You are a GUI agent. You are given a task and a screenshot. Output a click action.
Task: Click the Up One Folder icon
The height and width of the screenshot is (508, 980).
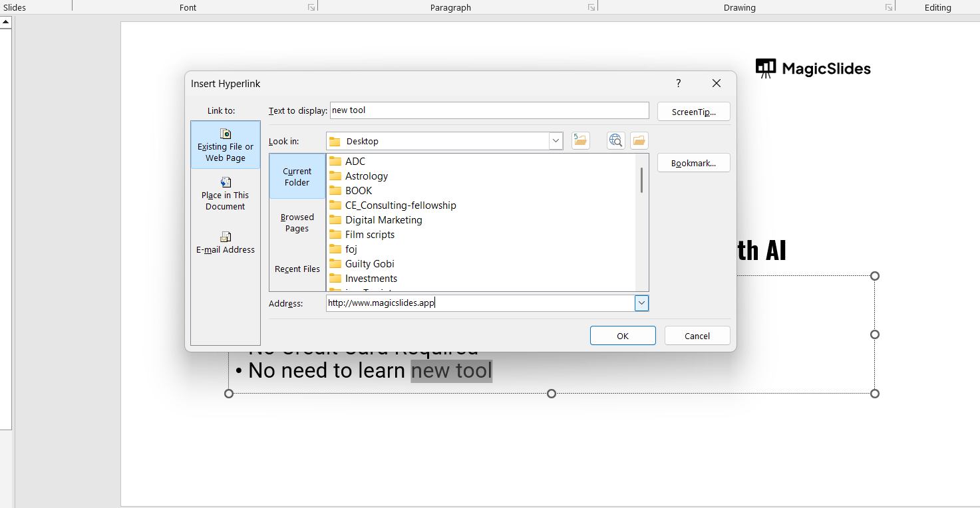coord(581,140)
